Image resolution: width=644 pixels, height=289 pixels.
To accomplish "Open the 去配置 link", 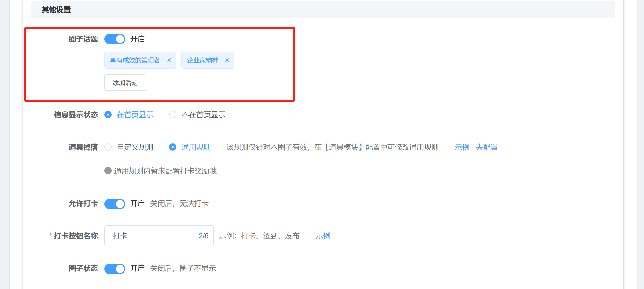I will tap(486, 147).
